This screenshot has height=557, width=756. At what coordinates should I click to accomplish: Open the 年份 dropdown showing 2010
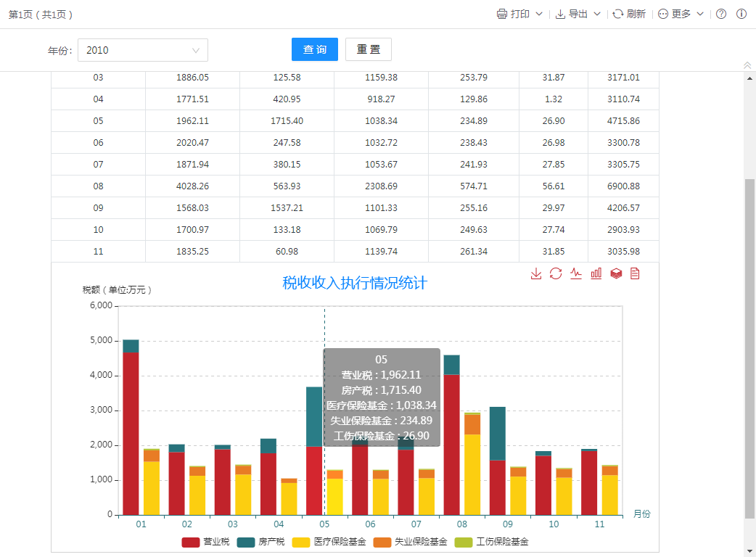(143, 50)
